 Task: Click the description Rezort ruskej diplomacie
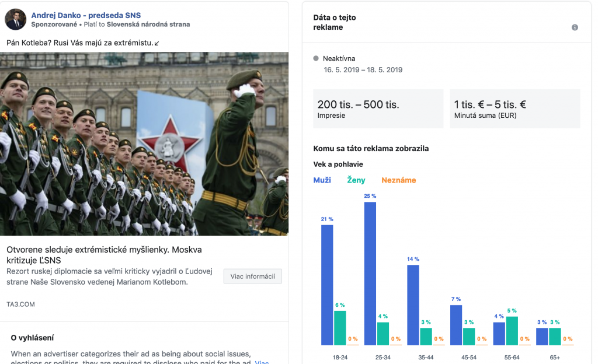point(109,277)
